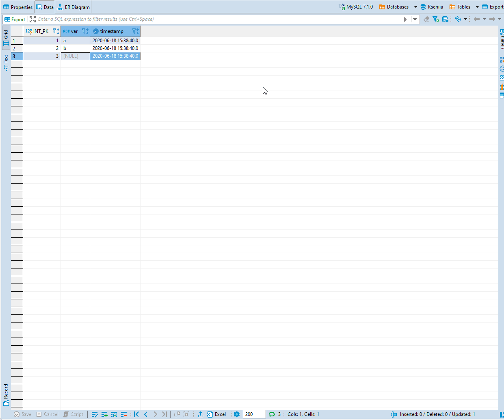Switch to the Properties tab
This screenshot has width=504, height=420.
(18, 7)
